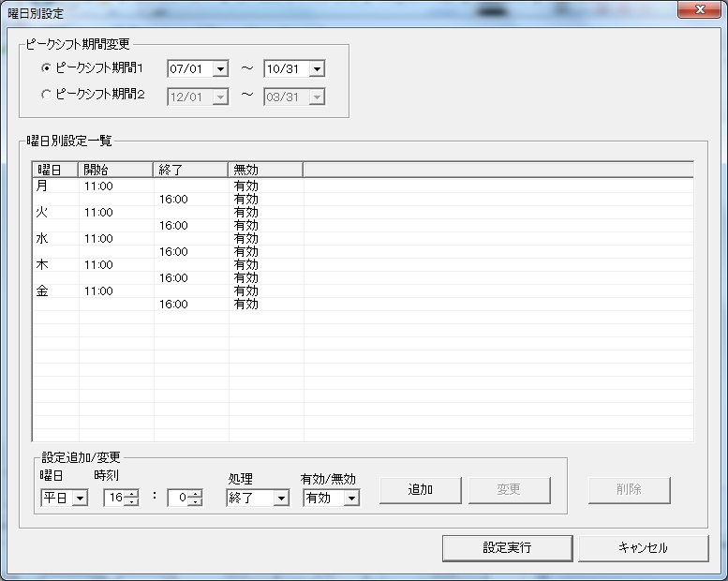This screenshot has height=581, width=728.
Task: Click the キャンセル button
Action: point(643,548)
